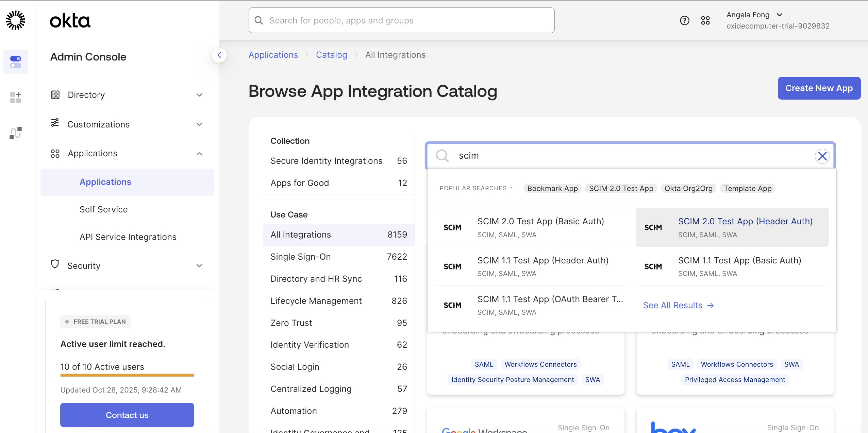Click the magnifying glass in the catalog search box
This screenshot has width=868, height=433.
(441, 156)
